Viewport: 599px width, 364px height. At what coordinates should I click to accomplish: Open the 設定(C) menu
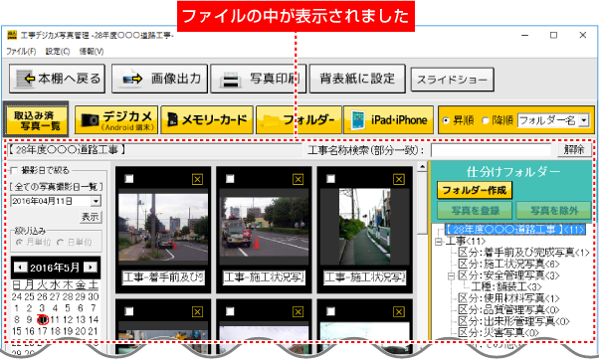click(58, 51)
